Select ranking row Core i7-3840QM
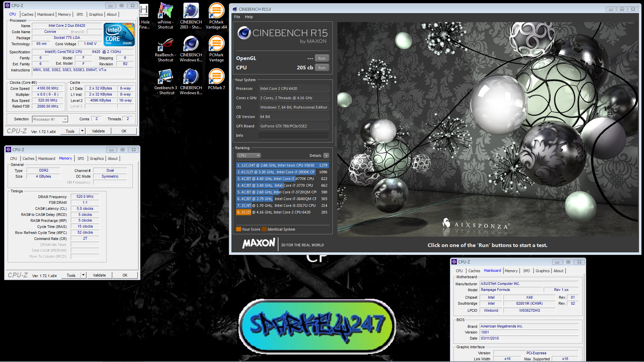The width and height of the screenshot is (644, 362). (x=282, y=199)
